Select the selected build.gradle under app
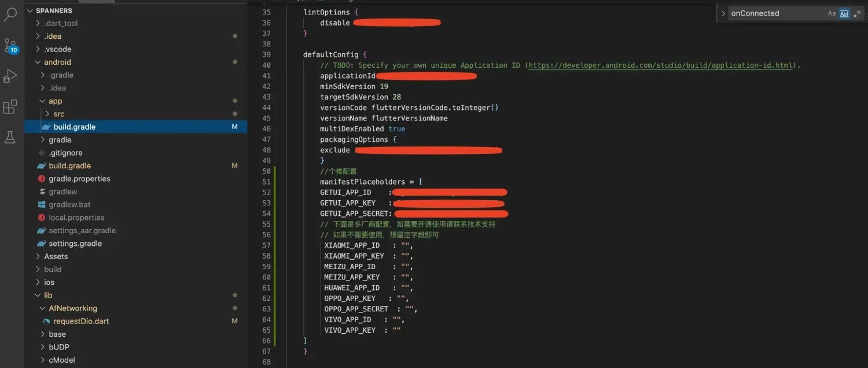The width and height of the screenshot is (868, 368). (x=74, y=127)
